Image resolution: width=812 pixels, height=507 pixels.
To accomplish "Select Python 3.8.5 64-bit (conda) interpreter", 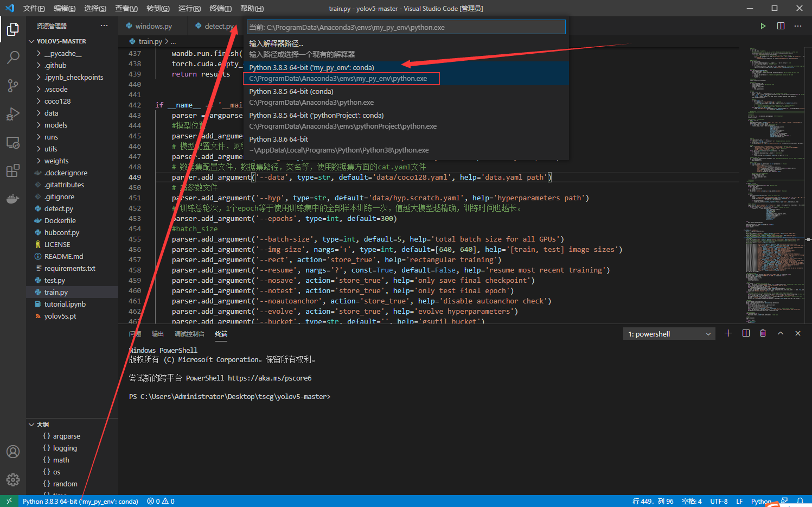I will tap(407, 97).
